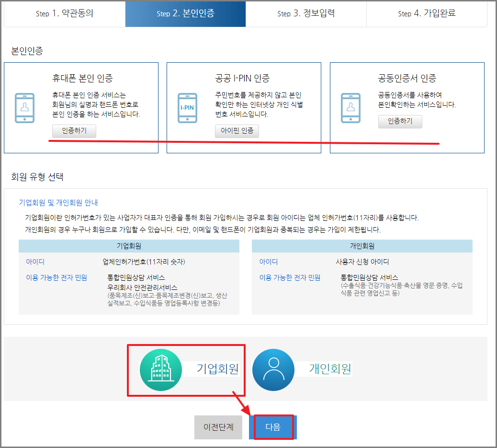Image resolution: width=497 pixels, height=448 pixels.
Task: Click the I-PIN label inside the phone graphic
Action: coord(187,108)
